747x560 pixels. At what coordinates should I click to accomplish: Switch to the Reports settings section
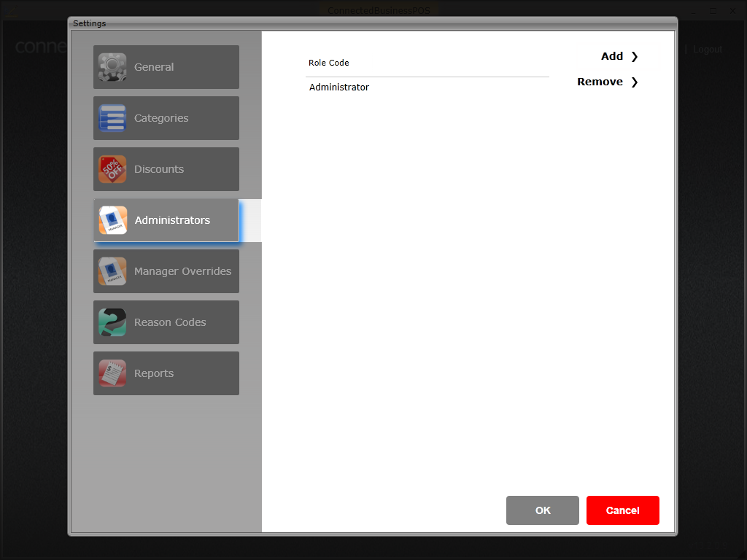166,373
